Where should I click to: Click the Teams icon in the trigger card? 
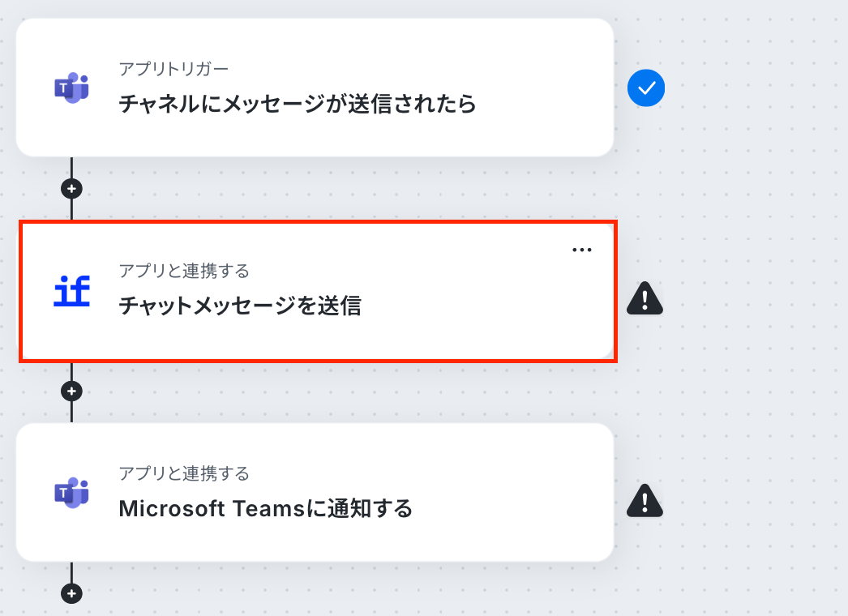point(71,87)
